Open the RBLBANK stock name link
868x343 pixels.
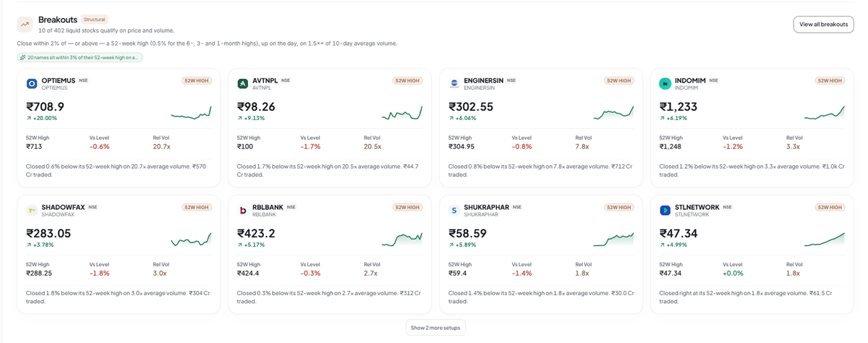[268, 207]
